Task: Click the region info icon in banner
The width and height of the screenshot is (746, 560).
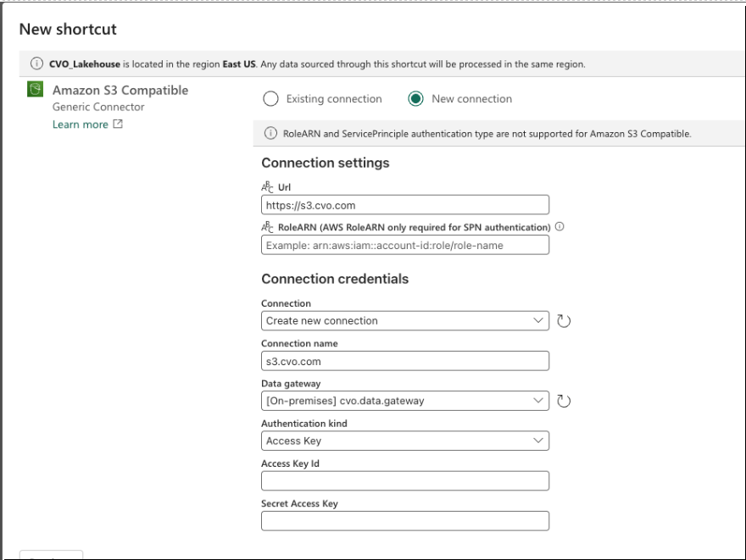Action: [x=36, y=64]
